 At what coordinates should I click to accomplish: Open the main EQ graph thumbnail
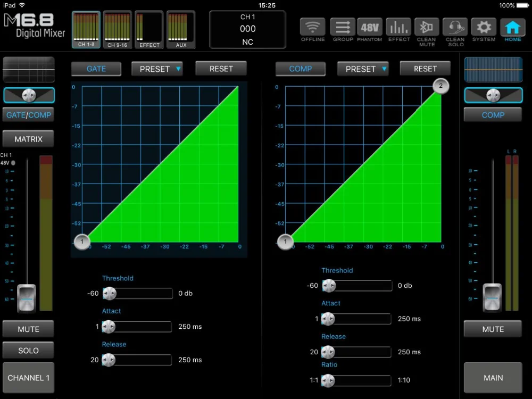(x=493, y=70)
